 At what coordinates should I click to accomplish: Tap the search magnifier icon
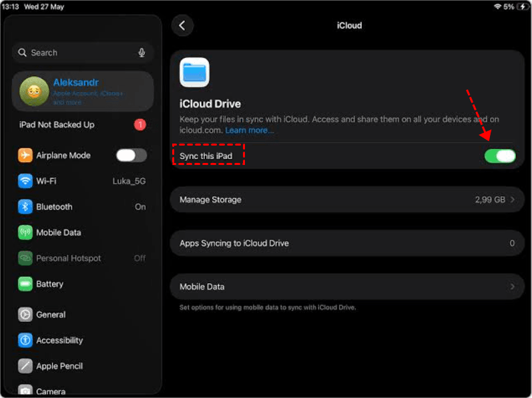coord(23,53)
